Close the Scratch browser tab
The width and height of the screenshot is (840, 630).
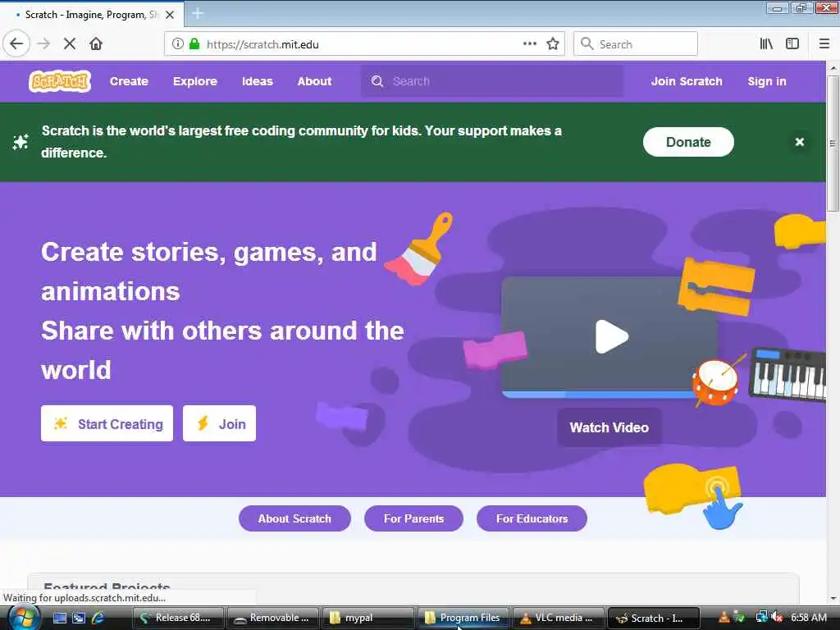(170, 15)
